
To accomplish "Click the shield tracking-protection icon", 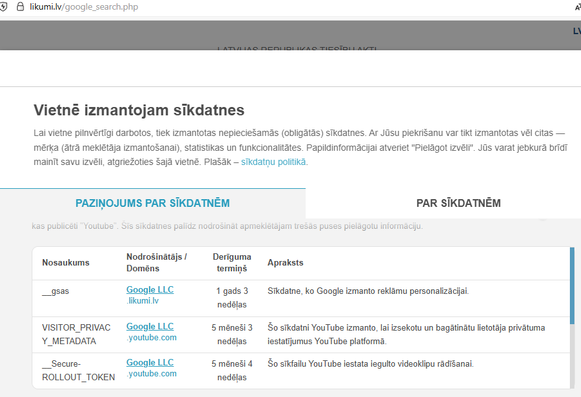I will pos(3,7).
